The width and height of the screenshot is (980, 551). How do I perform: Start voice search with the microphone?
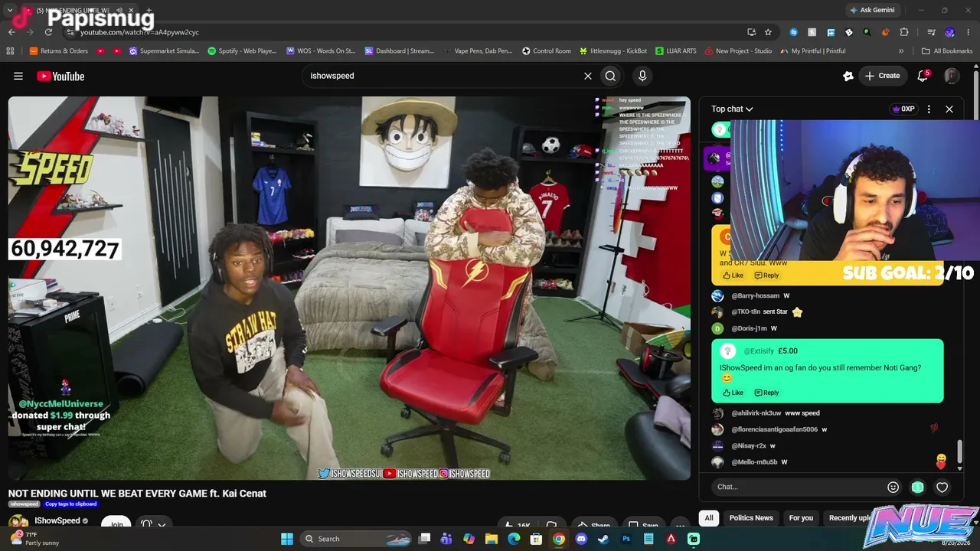tap(642, 76)
